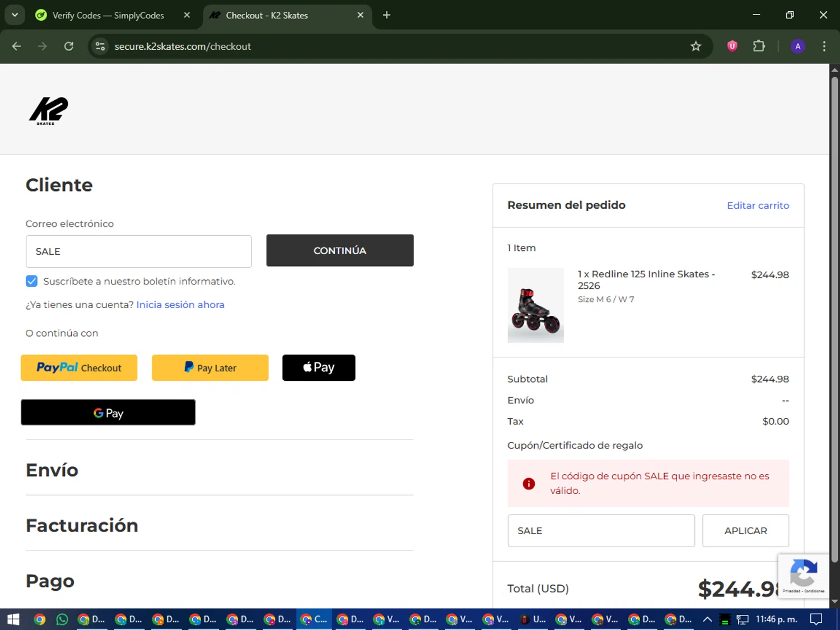
Task: Bookmark this page with the star icon
Action: [x=696, y=46]
